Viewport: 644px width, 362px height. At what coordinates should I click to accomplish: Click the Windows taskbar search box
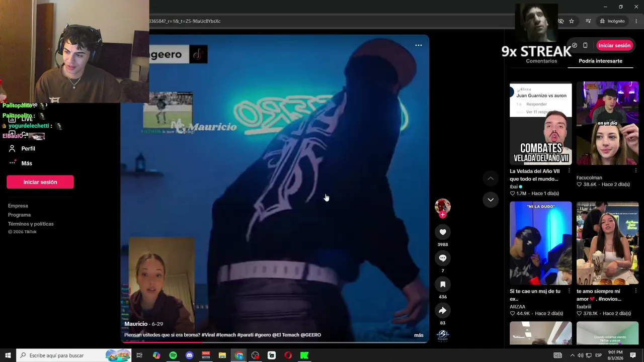[x=73, y=355]
